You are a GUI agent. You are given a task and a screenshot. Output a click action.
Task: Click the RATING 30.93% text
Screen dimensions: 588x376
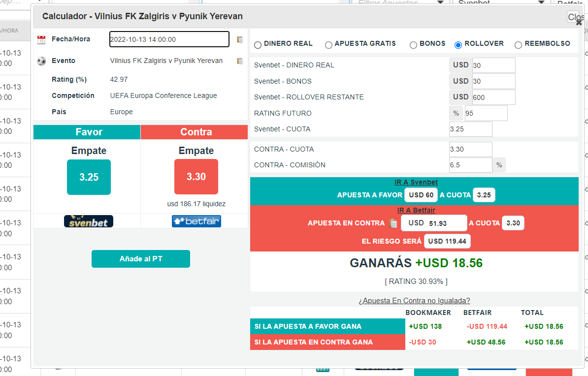click(416, 282)
